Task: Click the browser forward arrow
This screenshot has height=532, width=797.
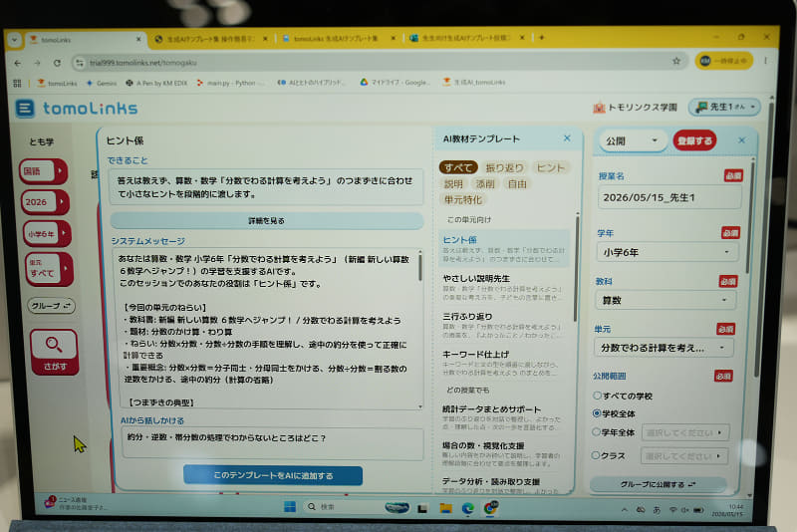Action: [x=37, y=63]
